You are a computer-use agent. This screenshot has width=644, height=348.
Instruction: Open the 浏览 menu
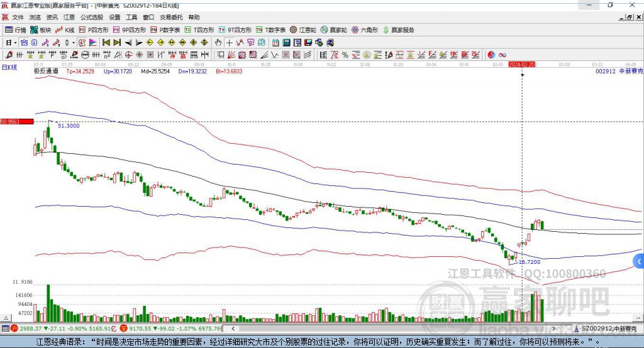point(35,17)
